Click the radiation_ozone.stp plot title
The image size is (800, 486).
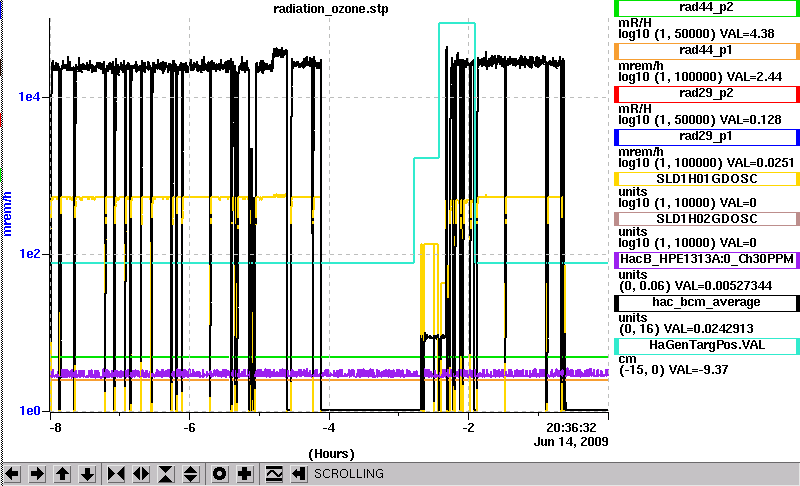331,9
